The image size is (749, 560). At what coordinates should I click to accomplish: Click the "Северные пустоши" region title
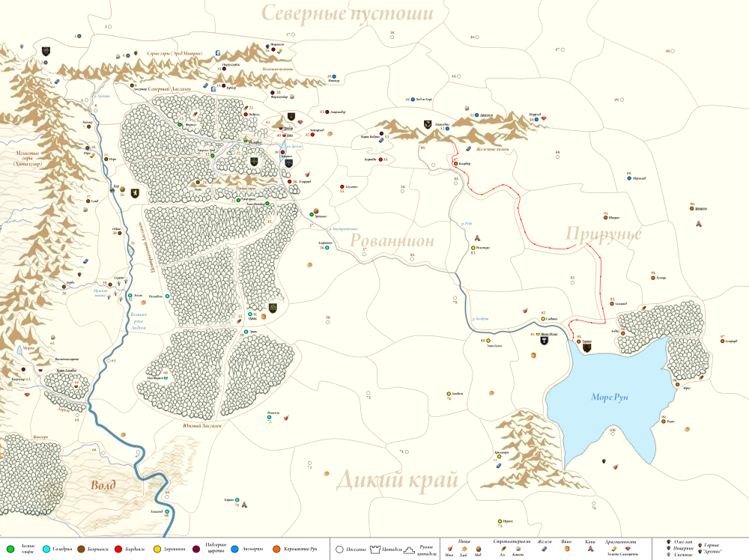[x=348, y=13]
